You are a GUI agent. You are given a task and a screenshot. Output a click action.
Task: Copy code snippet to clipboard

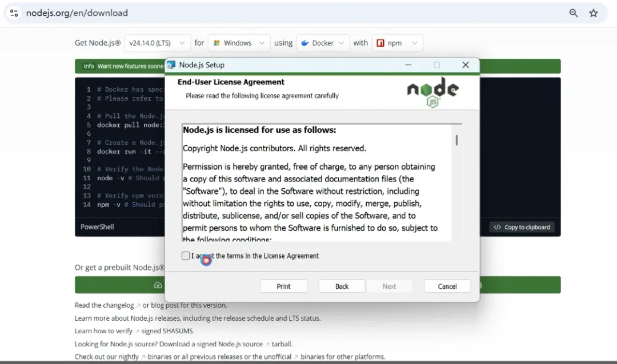(x=522, y=227)
